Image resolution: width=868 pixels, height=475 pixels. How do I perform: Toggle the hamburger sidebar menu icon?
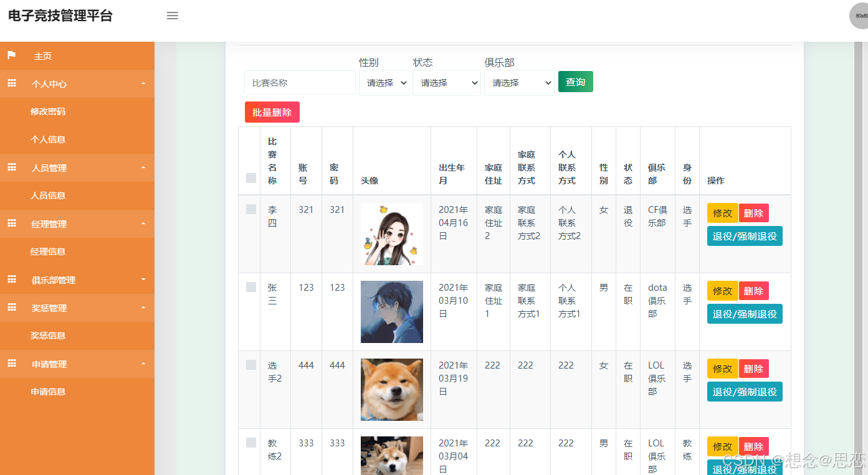[x=173, y=16]
